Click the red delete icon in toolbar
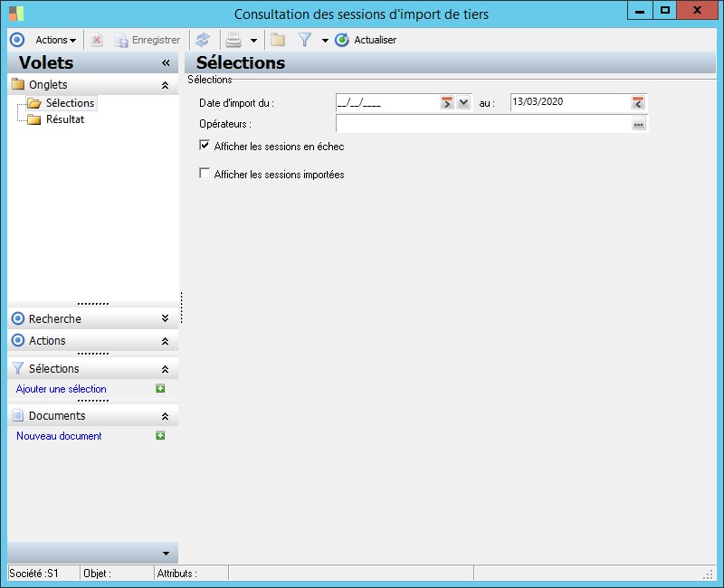724x588 pixels. [x=97, y=40]
